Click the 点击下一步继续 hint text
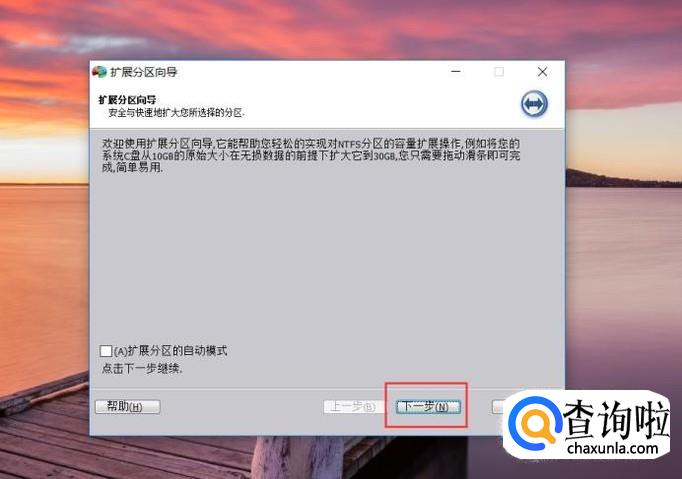This screenshot has width=682, height=479. pyautogui.click(x=142, y=369)
